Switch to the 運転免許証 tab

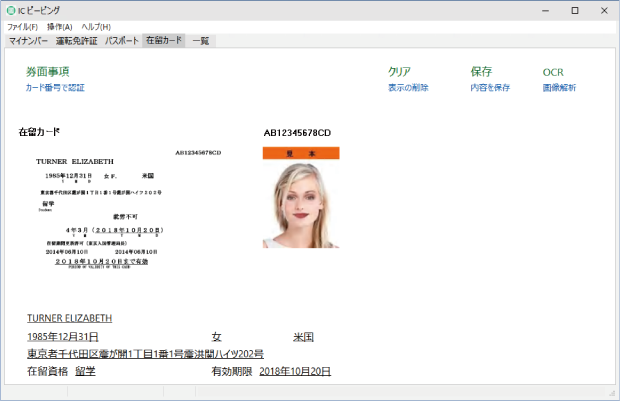77,41
